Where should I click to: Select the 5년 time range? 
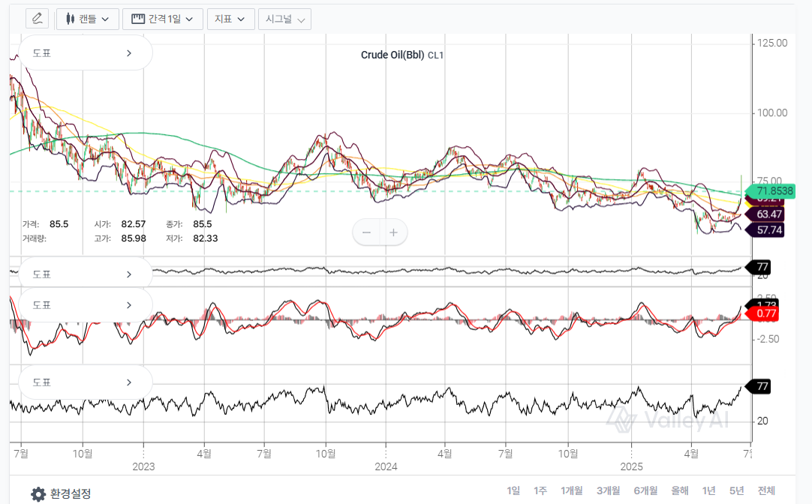(736, 490)
